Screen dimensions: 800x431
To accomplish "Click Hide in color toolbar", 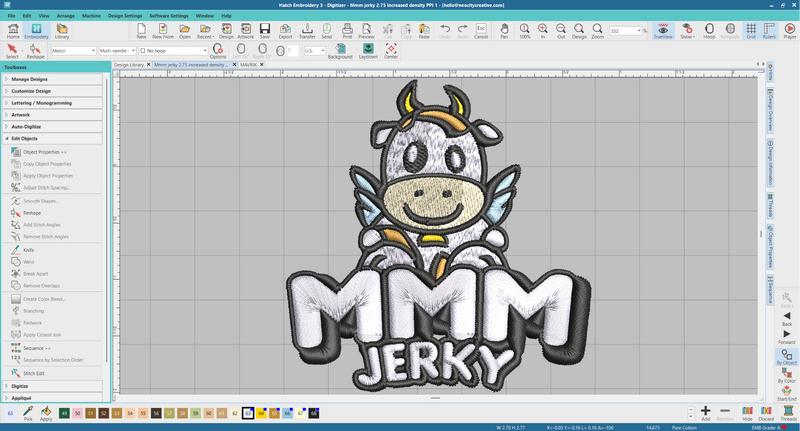I will coord(747,413).
